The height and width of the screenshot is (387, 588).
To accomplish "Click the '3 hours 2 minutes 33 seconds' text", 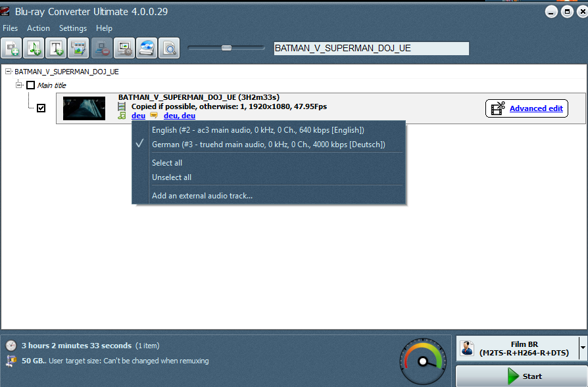I will tap(76, 346).
